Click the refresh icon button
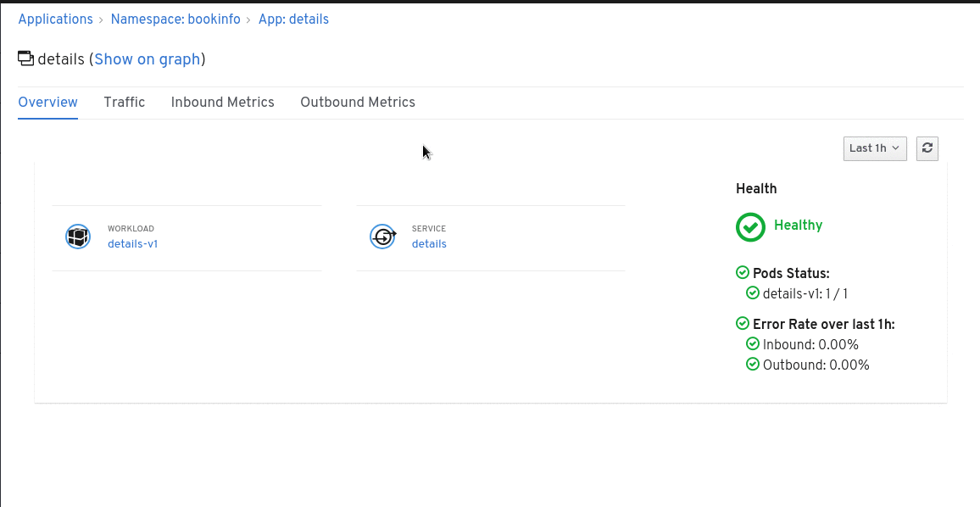This screenshot has width=980, height=507. tap(927, 148)
